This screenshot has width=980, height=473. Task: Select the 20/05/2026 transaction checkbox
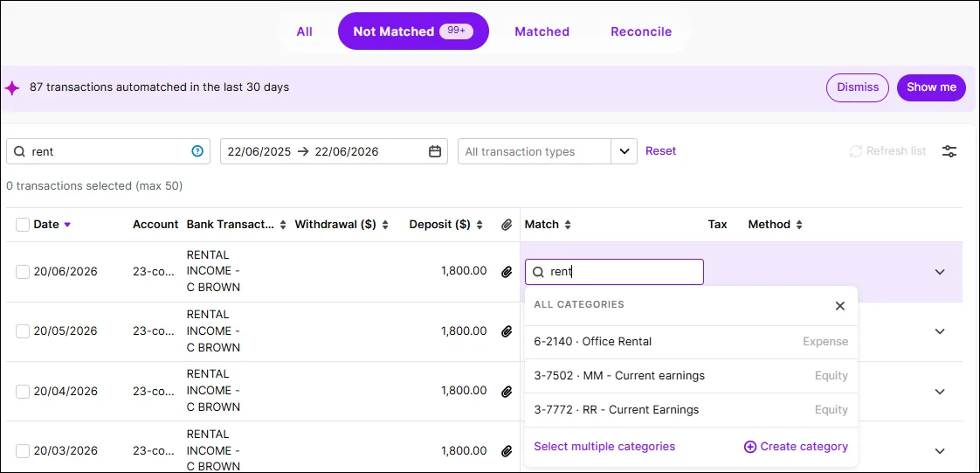[23, 331]
